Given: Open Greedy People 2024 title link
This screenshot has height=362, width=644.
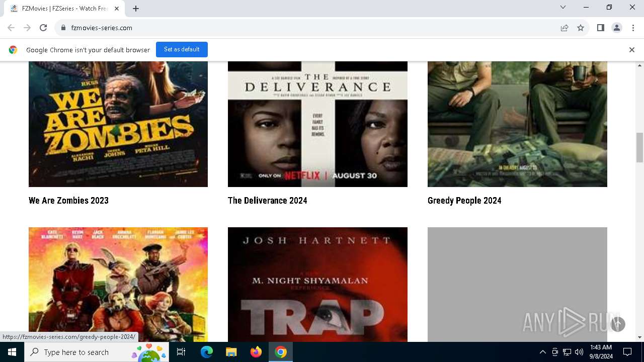Looking at the screenshot, I should pyautogui.click(x=464, y=201).
